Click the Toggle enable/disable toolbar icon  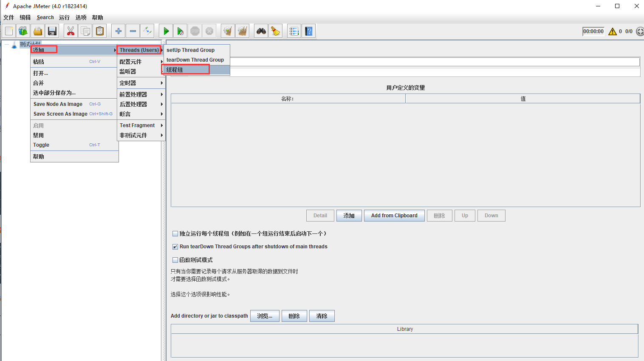pos(147,31)
